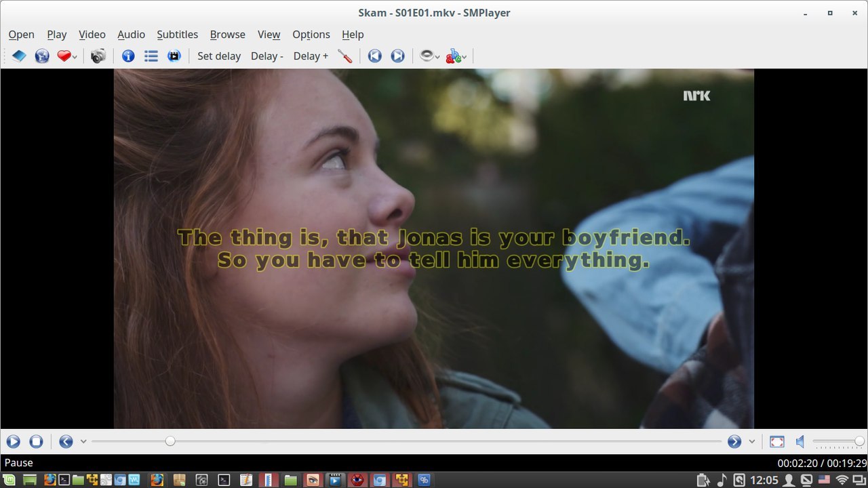Toggle fullscreen mode icon
Viewport: 868px width, 488px height.
[x=777, y=442]
